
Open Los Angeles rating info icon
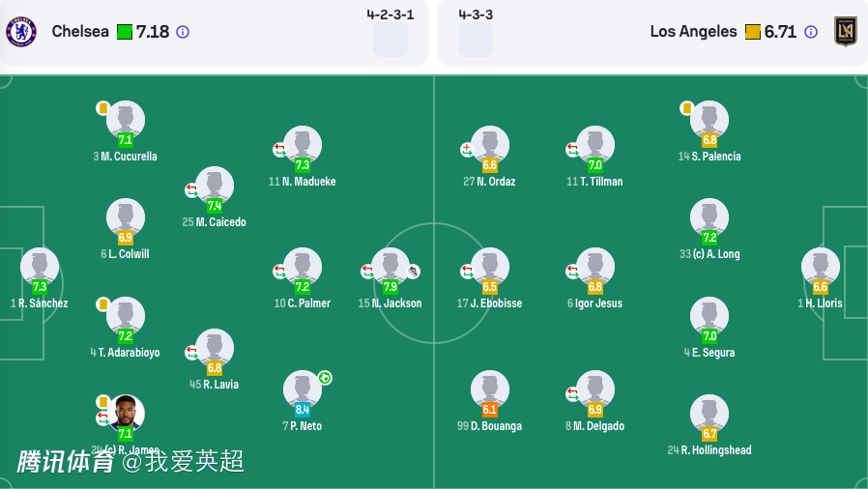[811, 32]
